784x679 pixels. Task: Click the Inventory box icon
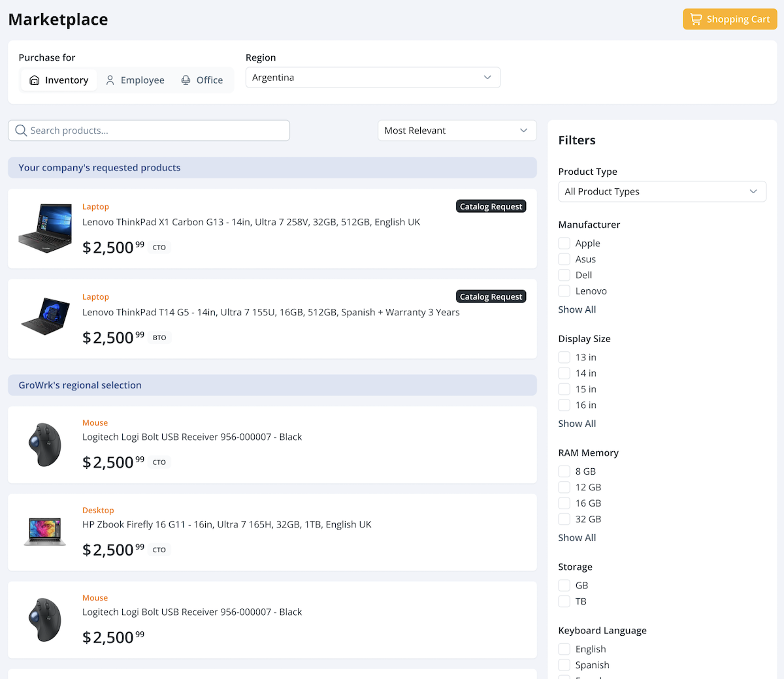(x=35, y=80)
